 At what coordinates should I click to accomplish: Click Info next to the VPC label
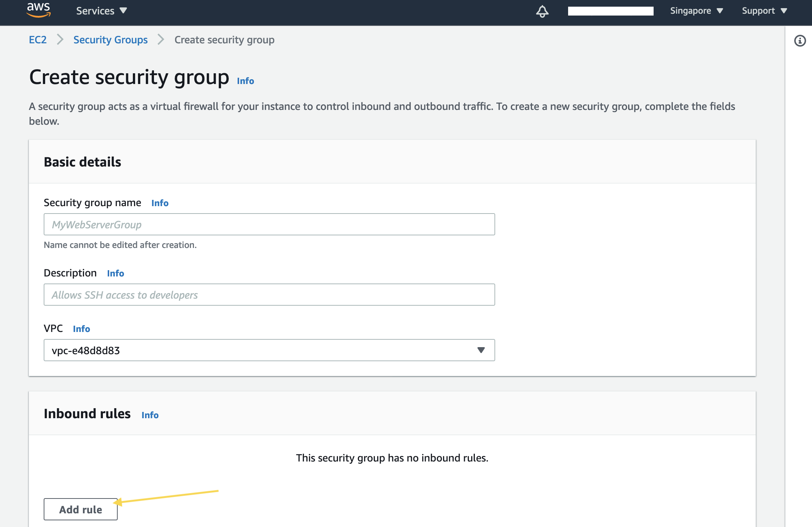(81, 329)
